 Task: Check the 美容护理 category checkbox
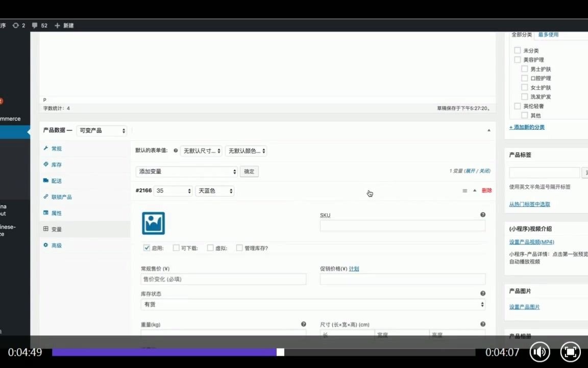518,59
